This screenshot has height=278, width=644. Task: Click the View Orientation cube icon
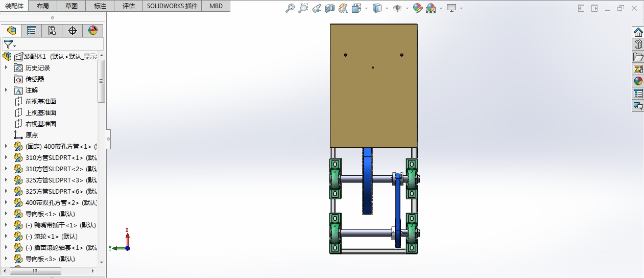pos(356,8)
